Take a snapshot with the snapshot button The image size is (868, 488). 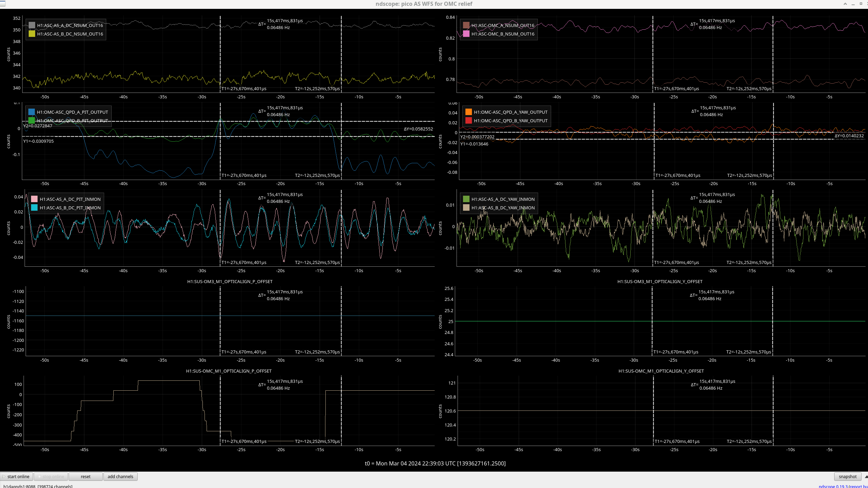[847, 476]
